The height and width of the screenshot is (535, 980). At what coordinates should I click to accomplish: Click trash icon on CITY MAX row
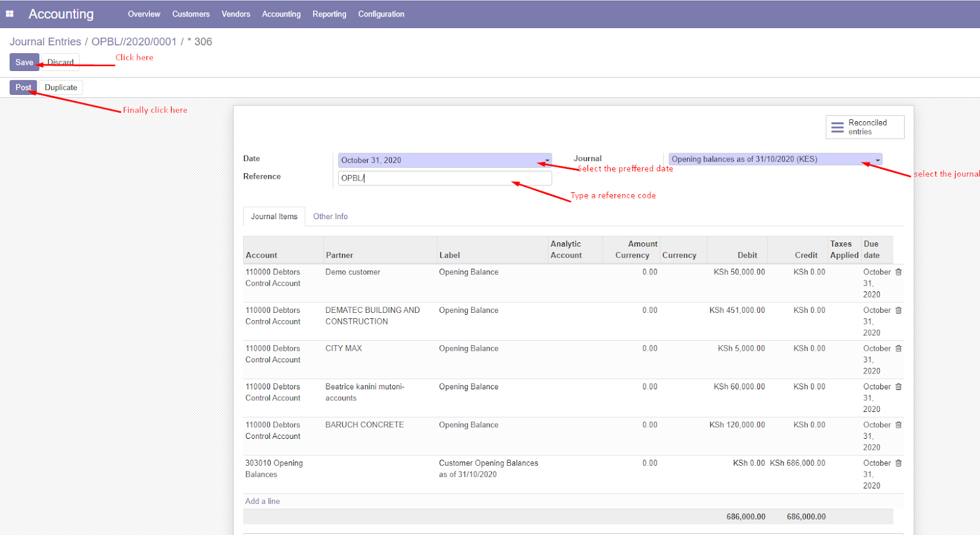[x=899, y=348]
